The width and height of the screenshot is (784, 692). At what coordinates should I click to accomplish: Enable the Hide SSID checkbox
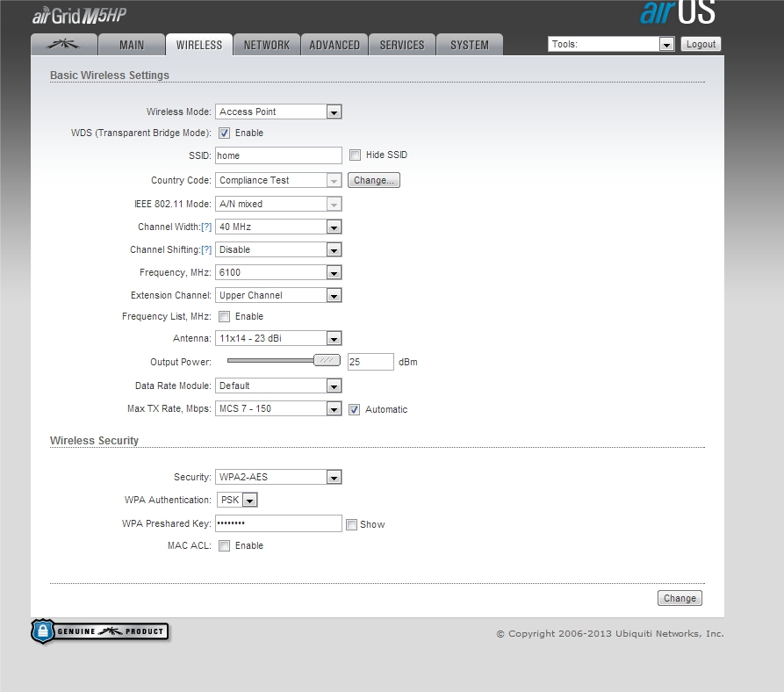click(x=355, y=155)
